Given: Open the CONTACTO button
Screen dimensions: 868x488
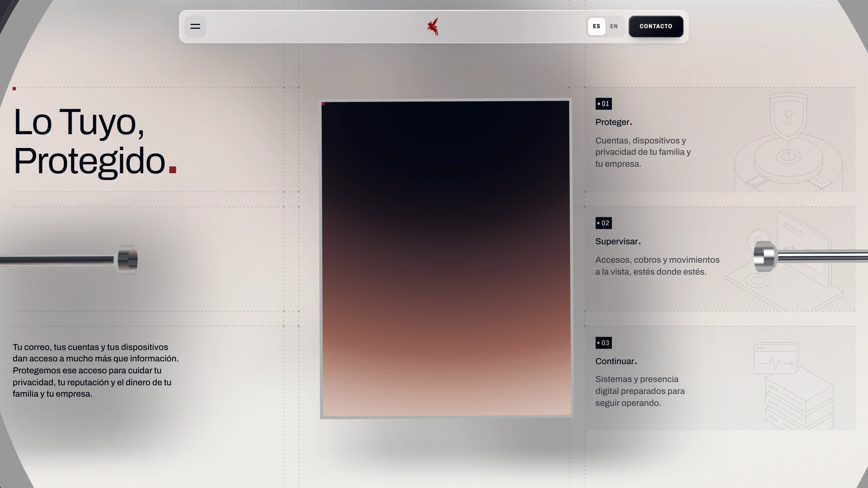Looking at the screenshot, I should pyautogui.click(x=656, y=26).
